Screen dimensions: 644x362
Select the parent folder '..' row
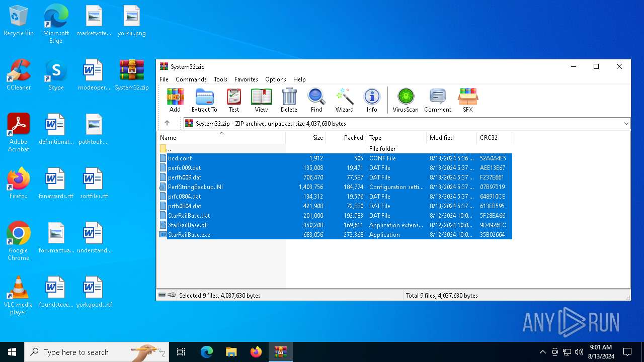point(335,149)
